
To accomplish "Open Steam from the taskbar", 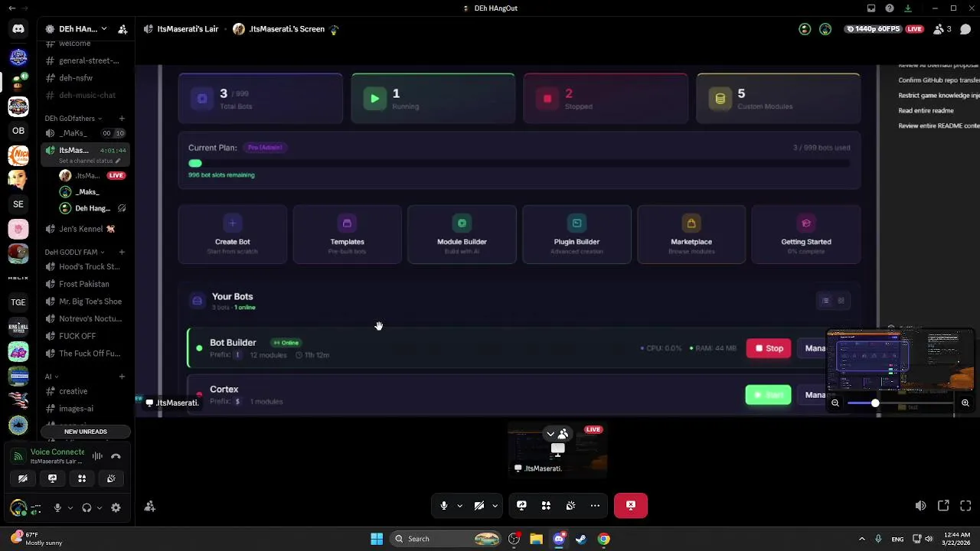I will pos(581,539).
